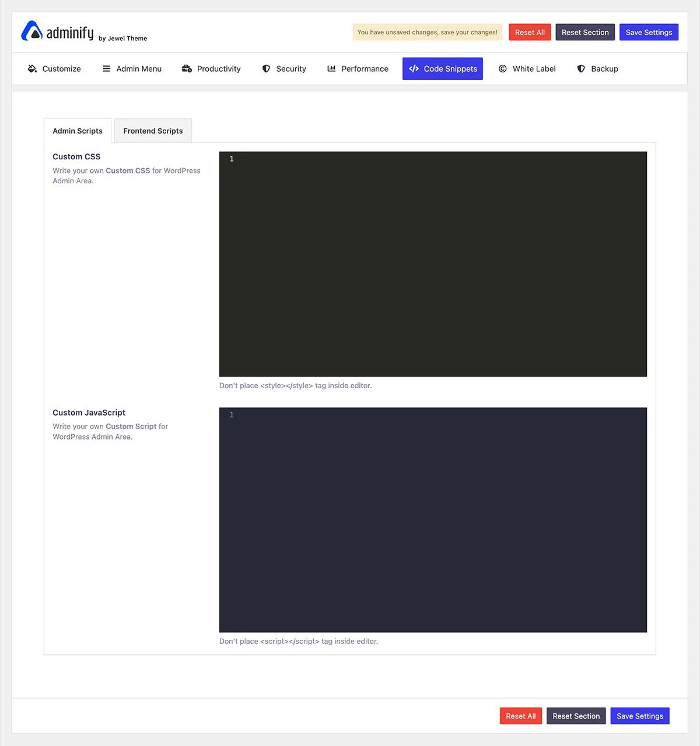This screenshot has height=746, width=700.
Task: Click inside the Custom JavaScript code editor
Action: click(433, 520)
